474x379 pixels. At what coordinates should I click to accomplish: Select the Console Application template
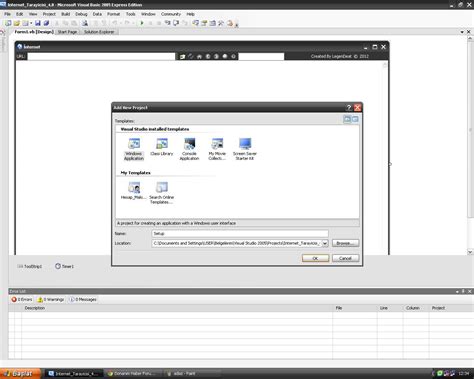(x=189, y=149)
